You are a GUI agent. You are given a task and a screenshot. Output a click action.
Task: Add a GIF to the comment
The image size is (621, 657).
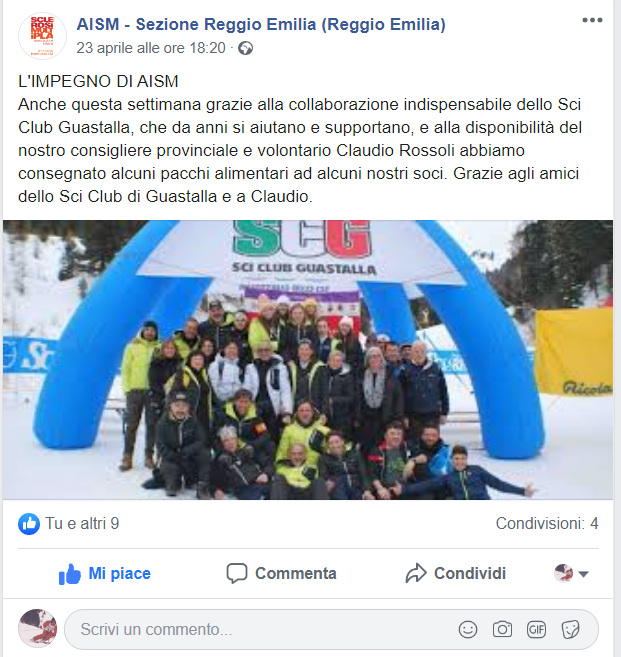pyautogui.click(x=536, y=629)
